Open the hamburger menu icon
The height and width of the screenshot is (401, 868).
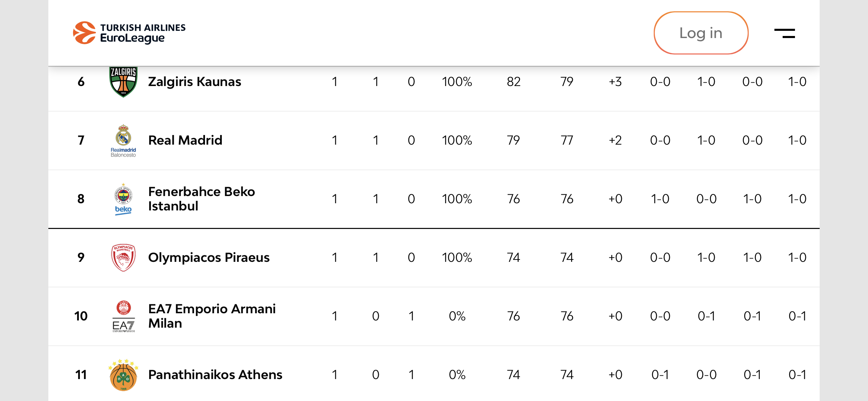click(784, 33)
